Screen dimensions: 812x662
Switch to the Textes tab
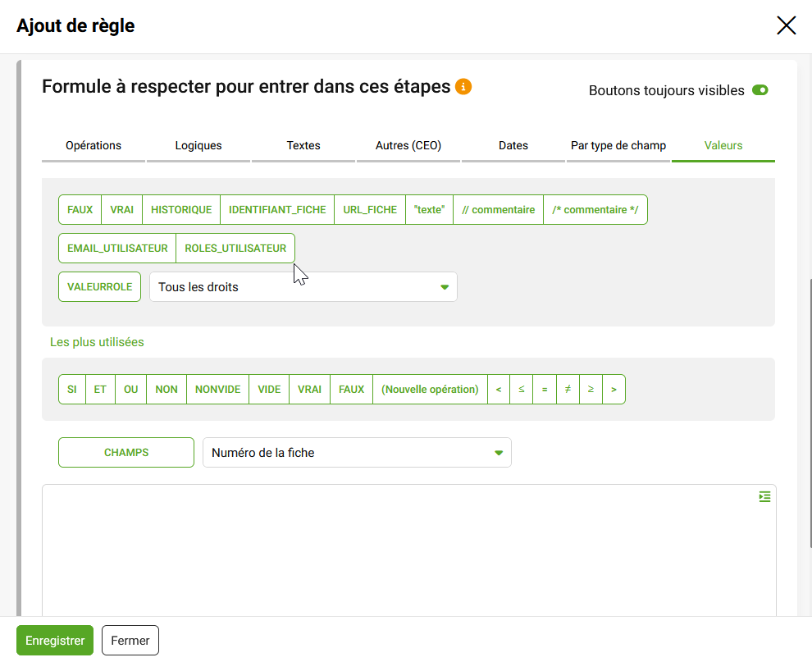click(x=303, y=146)
